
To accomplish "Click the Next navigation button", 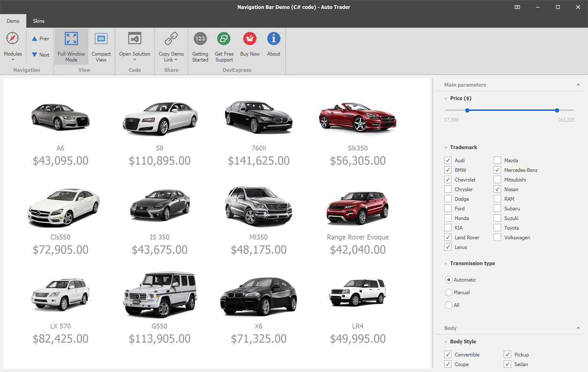I will point(40,54).
